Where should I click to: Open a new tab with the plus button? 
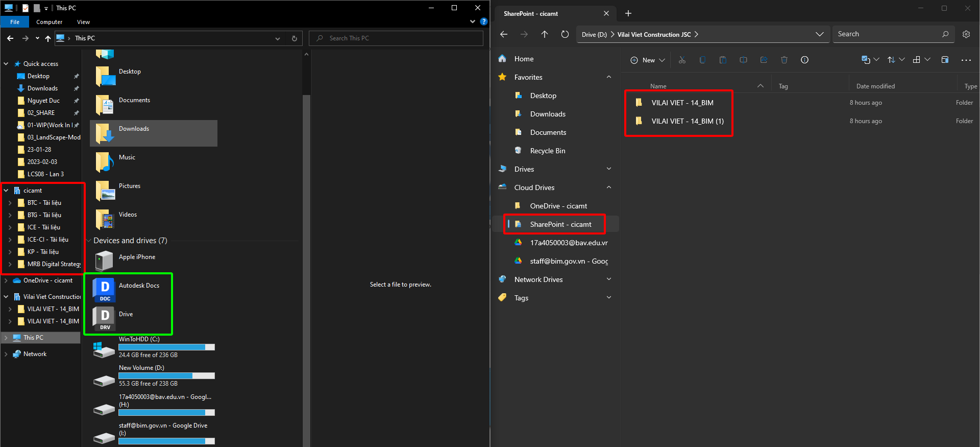628,13
